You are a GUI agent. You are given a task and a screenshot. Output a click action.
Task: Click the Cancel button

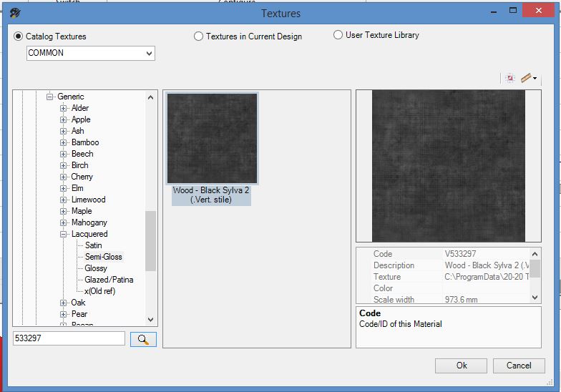(519, 366)
